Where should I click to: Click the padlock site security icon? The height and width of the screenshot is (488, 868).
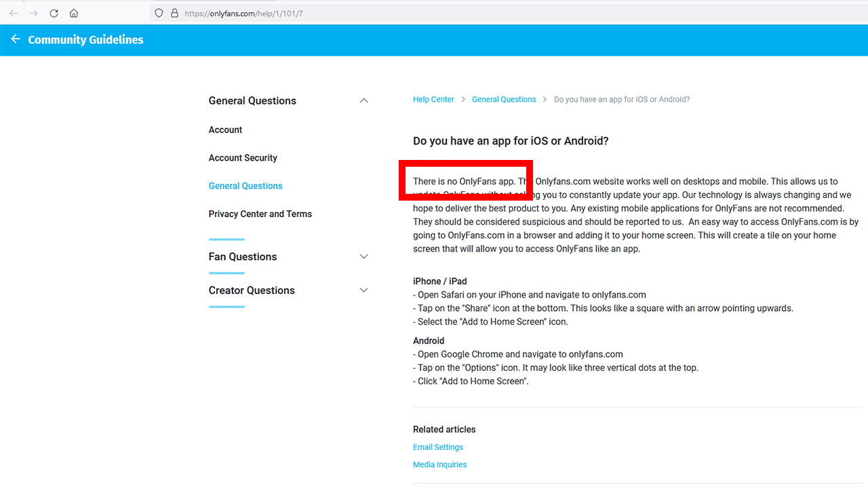coord(174,13)
